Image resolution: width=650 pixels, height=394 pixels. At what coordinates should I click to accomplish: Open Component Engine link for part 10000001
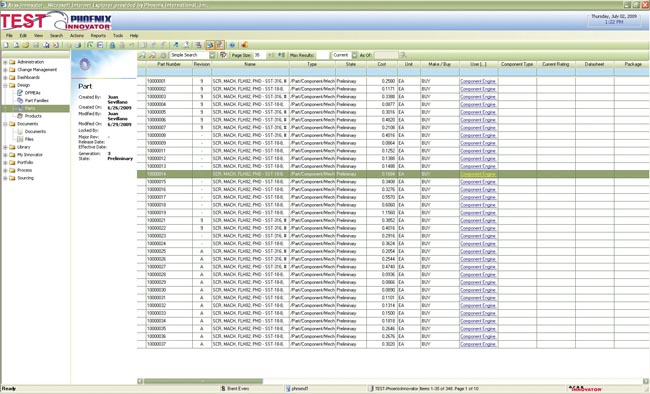(x=478, y=81)
